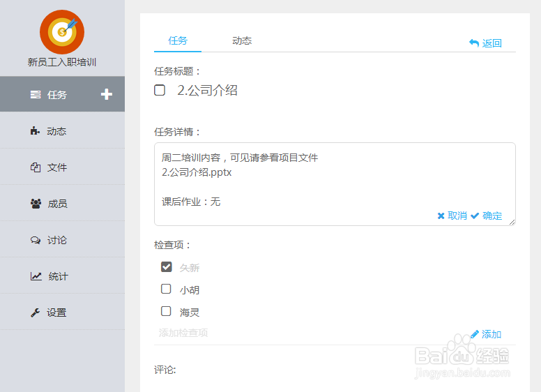Click the chat bubble icon beside 讨论
Image resolution: width=541 pixels, height=392 pixels.
[x=36, y=240]
